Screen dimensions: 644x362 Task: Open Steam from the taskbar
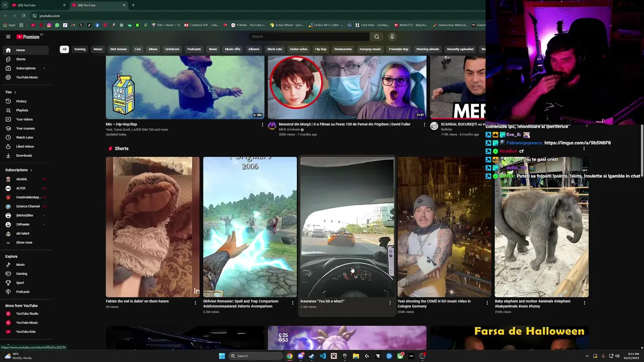pyautogui.click(x=311, y=356)
